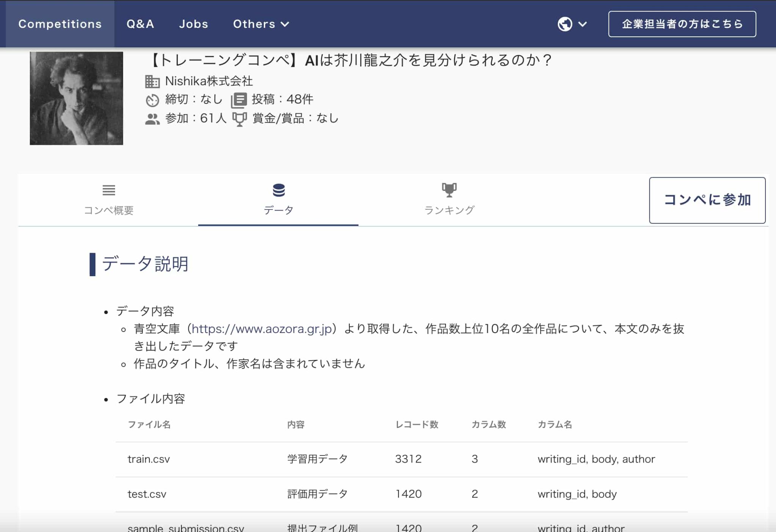Click the globe language icon in the header

[565, 24]
